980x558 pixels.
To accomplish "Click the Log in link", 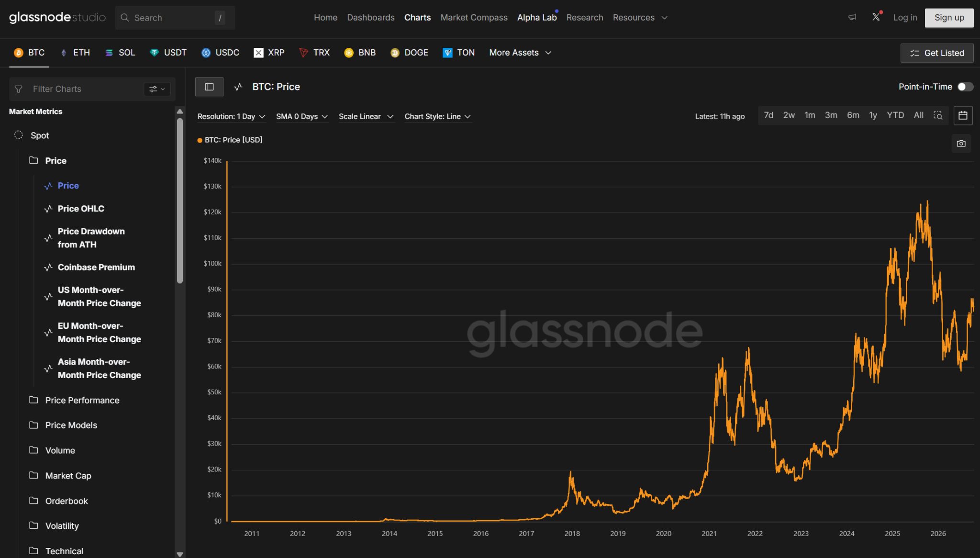I will [905, 18].
